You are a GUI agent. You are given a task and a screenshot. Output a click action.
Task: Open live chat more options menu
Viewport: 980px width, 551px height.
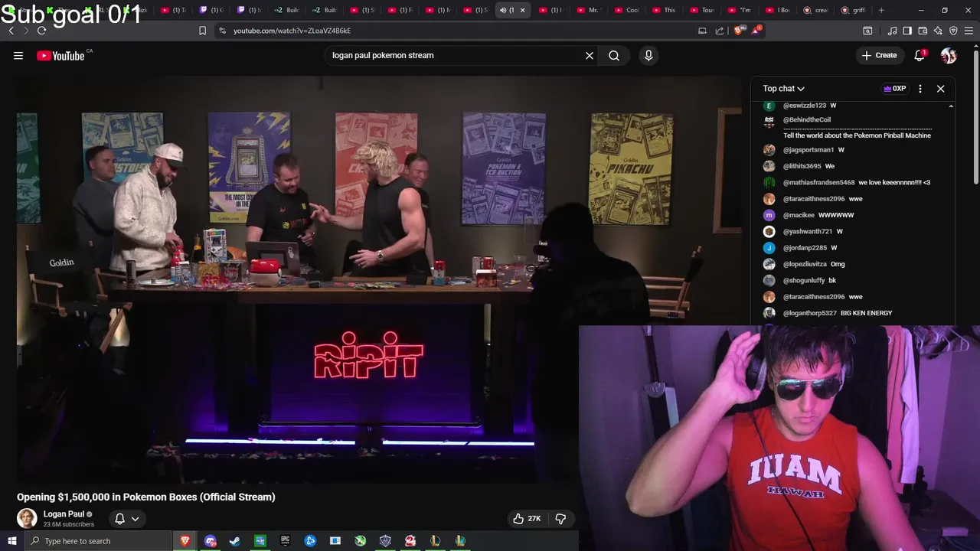(x=920, y=89)
